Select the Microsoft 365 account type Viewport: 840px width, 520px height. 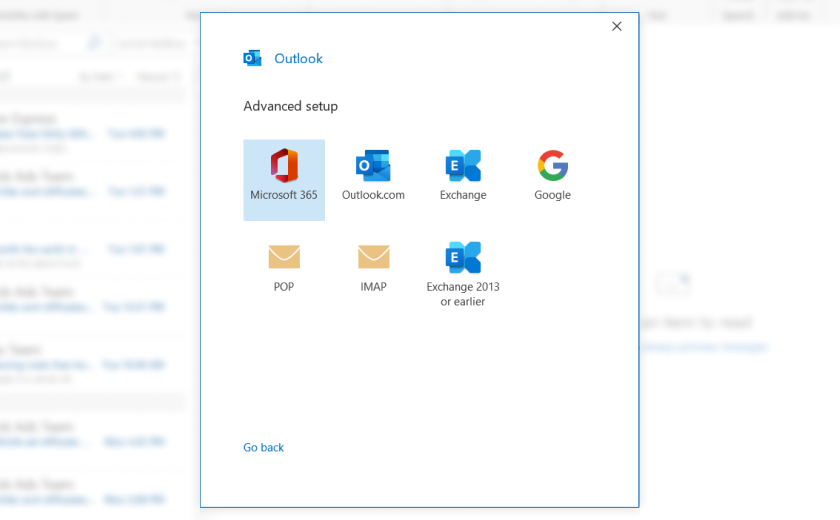point(284,180)
